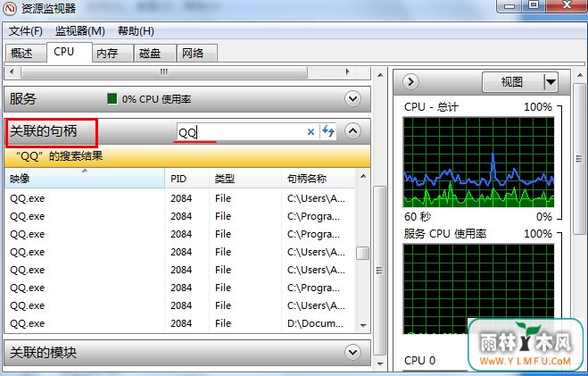Image resolution: width=588 pixels, height=376 pixels.
Task: Switch to the 内存 tab
Action: (112, 54)
